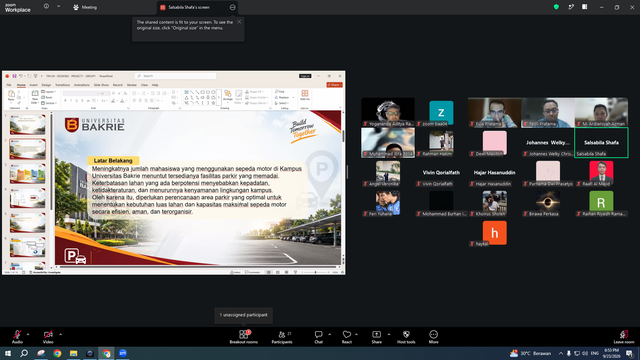
Task: Expand chat options arrow beside Chat
Action: 329,334
